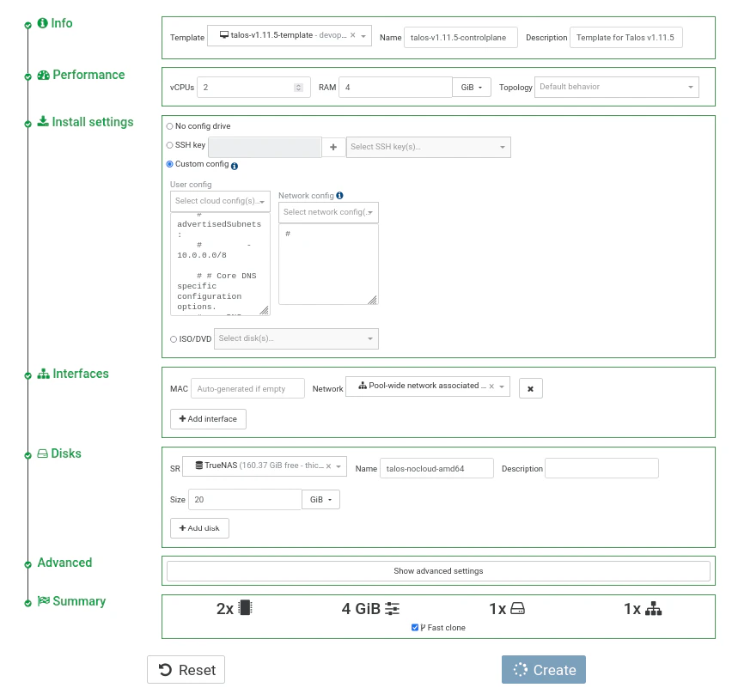Click the Install settings download icon

41,122
